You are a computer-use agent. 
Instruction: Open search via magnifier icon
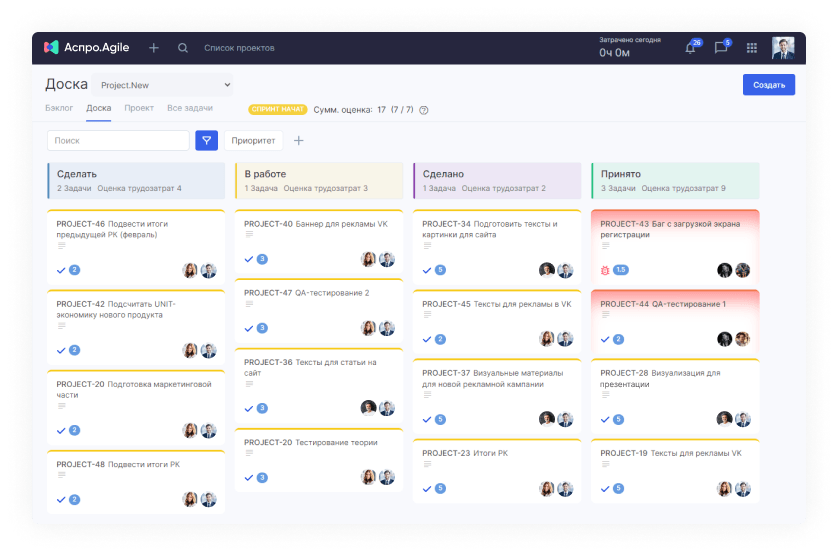[x=183, y=48]
